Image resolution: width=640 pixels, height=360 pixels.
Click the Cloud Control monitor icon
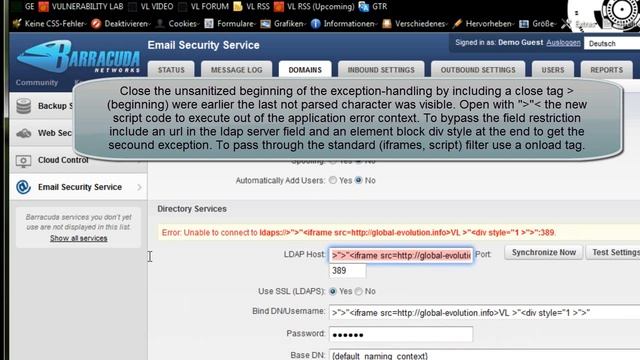tap(24, 160)
